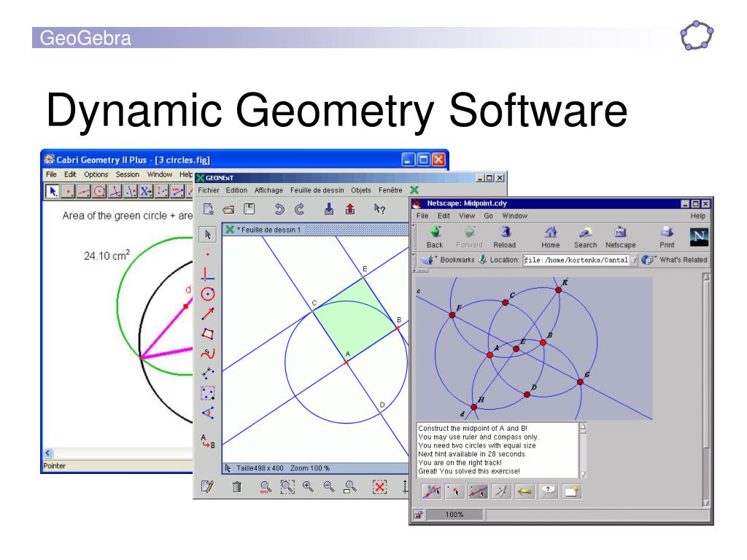This screenshot has height=560, width=747.
Task: Select the Line tool in Cabri toolbar
Action: click(84, 192)
